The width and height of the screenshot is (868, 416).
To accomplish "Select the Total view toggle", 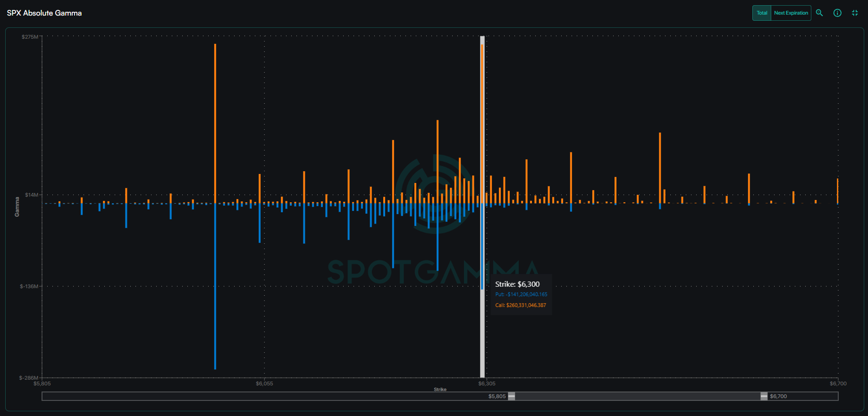I will [x=762, y=13].
